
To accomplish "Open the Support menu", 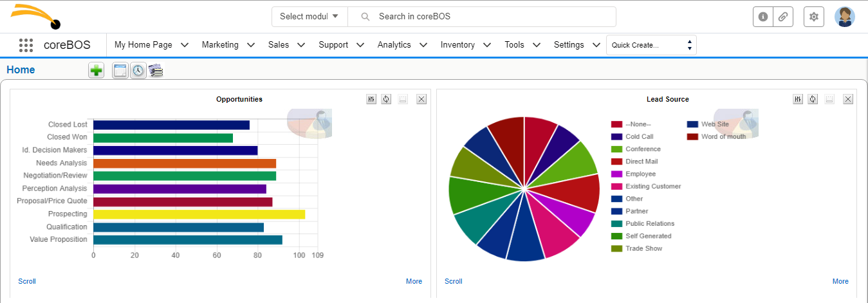I will (333, 45).
